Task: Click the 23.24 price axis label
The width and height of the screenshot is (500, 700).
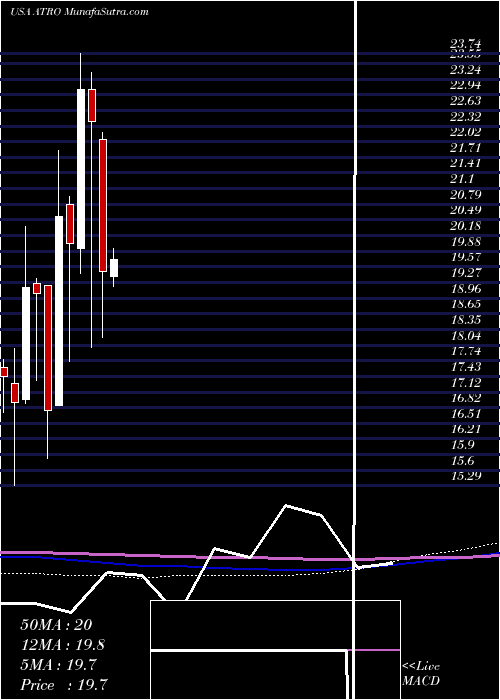Action: coord(466,70)
